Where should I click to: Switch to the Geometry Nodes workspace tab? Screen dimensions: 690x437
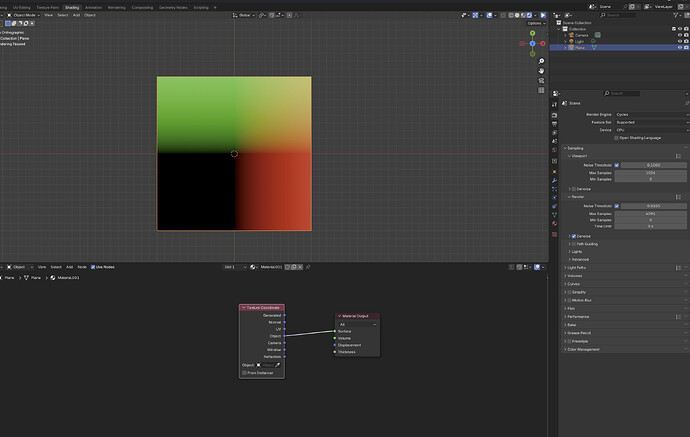pyautogui.click(x=173, y=7)
